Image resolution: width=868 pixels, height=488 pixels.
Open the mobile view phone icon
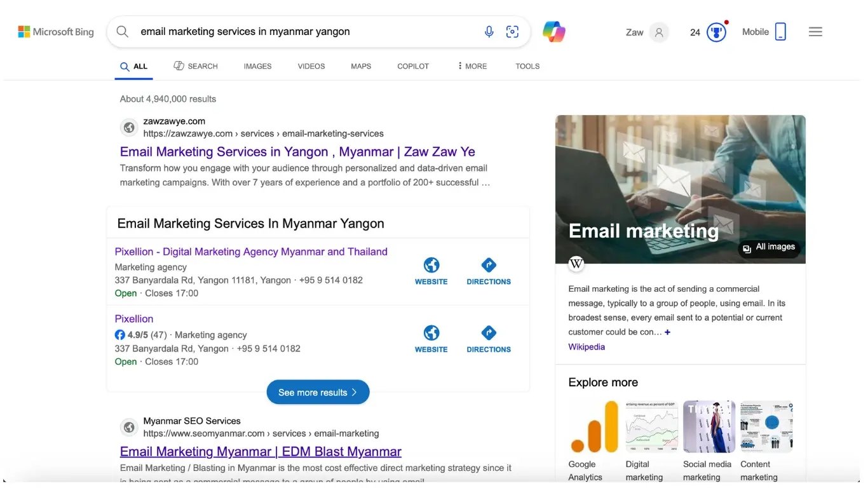(781, 30)
